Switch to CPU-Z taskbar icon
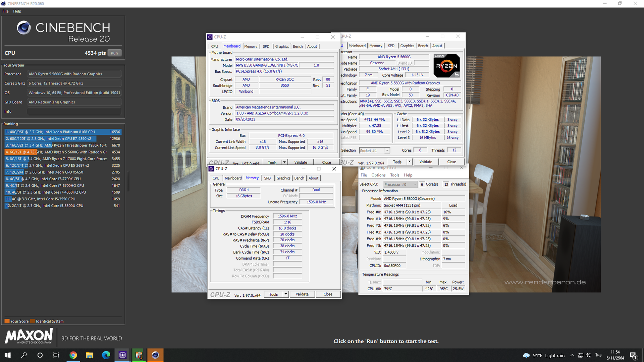The image size is (644, 362). pos(122,355)
